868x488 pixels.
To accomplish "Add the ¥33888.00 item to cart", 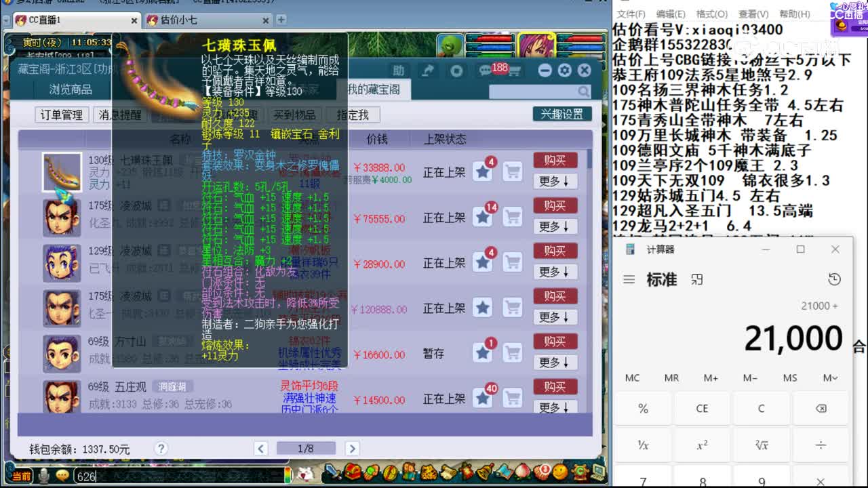I will pos(513,172).
